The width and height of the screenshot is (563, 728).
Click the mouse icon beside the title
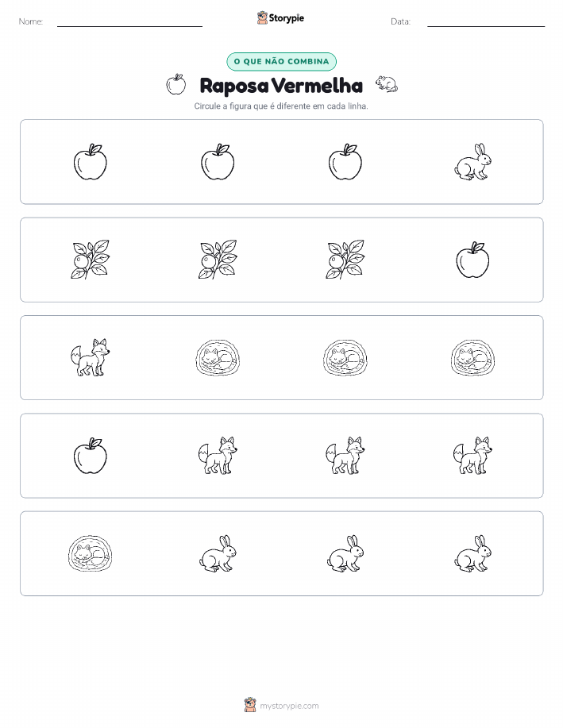(387, 84)
